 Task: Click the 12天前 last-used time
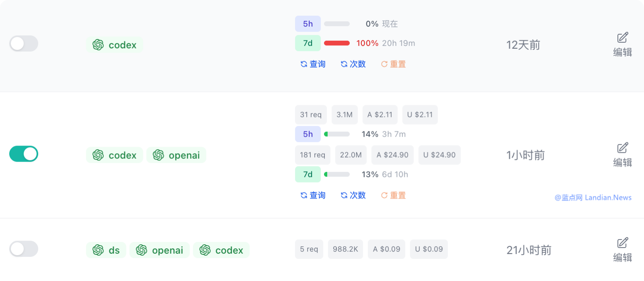pyautogui.click(x=523, y=45)
